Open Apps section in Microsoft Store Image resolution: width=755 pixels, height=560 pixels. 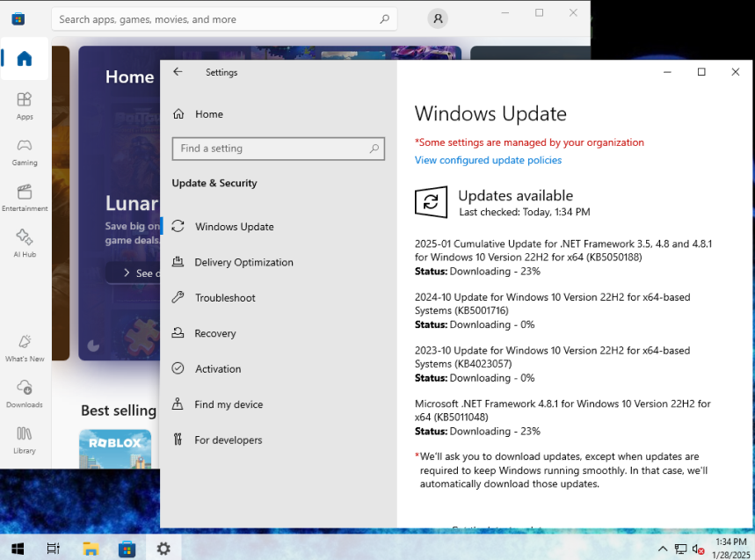pos(25,105)
